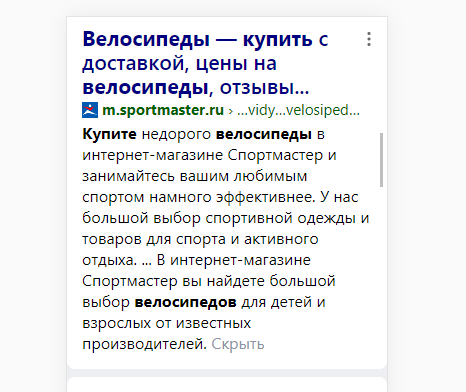Screen dimensions: 466x392
Task: Click the snippet line 'спортом намного эффективнее. У нас'
Action: (220, 197)
